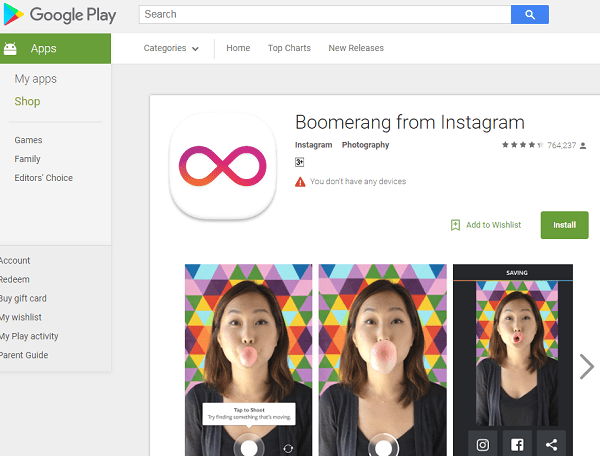Click the camera flip icon in first screenshot
Image resolution: width=600 pixels, height=456 pixels.
288,448
